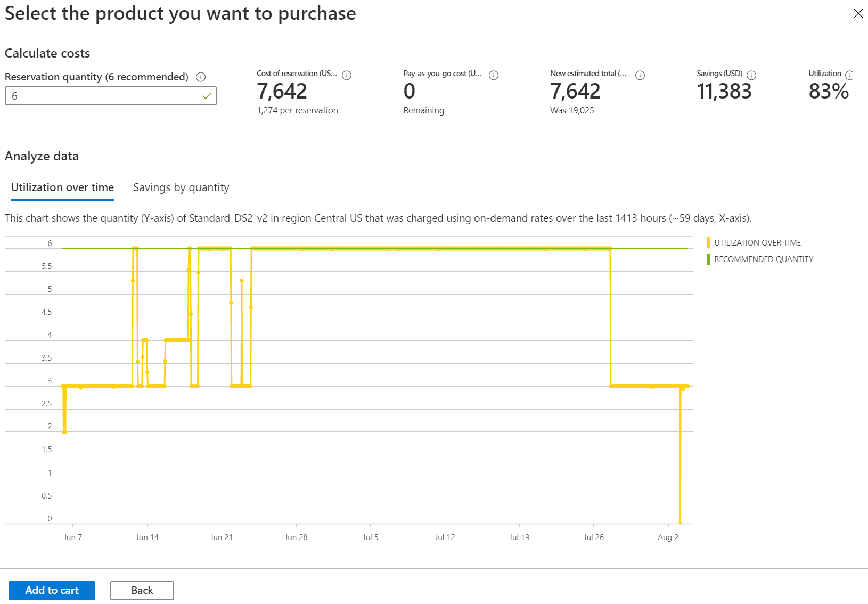The height and width of the screenshot is (604, 868).
Task: Switch to Savings by quantity tab
Action: (x=181, y=187)
